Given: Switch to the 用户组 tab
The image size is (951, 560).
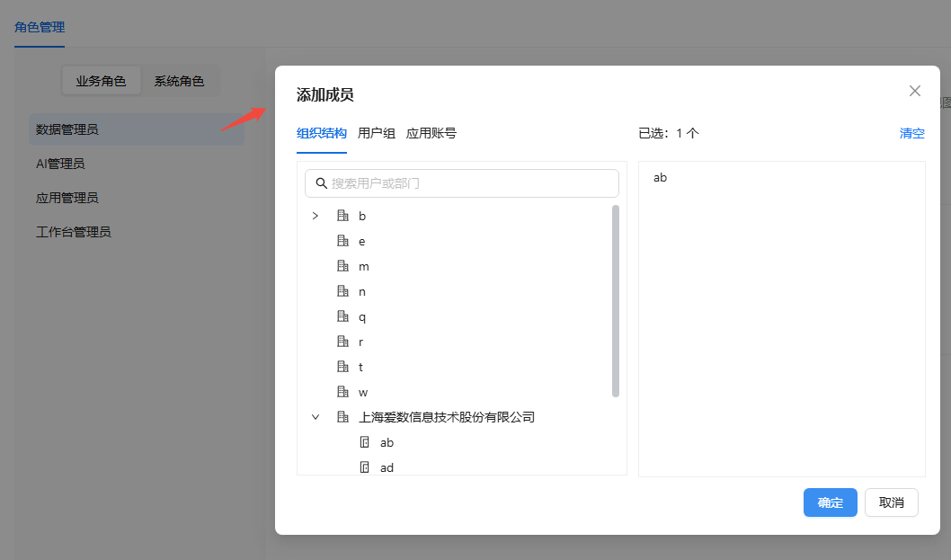Looking at the screenshot, I should click(x=377, y=133).
